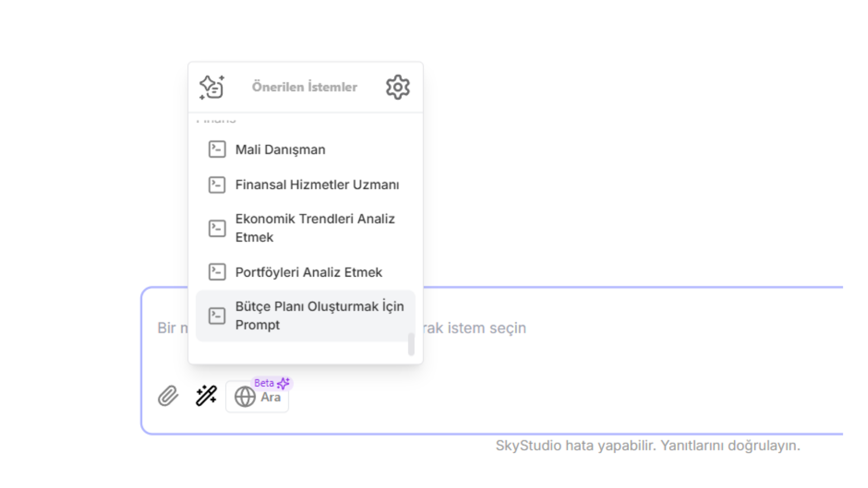Toggle the Ara web search button
868x488 pixels.
(257, 397)
